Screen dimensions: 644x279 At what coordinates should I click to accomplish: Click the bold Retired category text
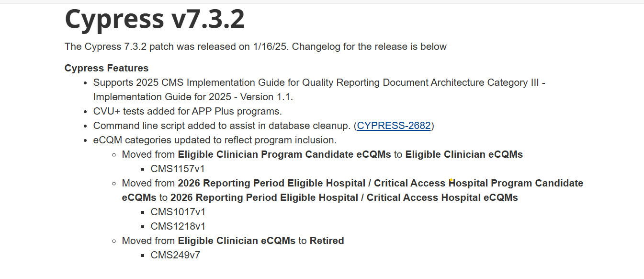[x=327, y=241]
